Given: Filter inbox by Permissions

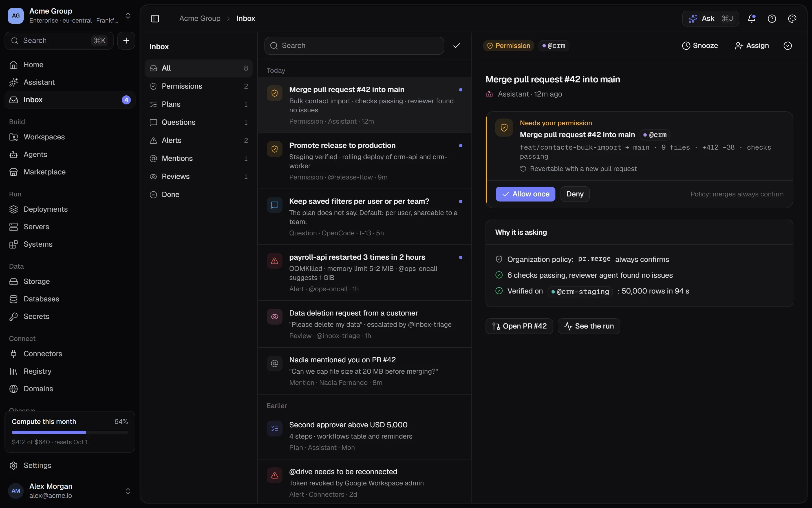Looking at the screenshot, I should 199,86.
